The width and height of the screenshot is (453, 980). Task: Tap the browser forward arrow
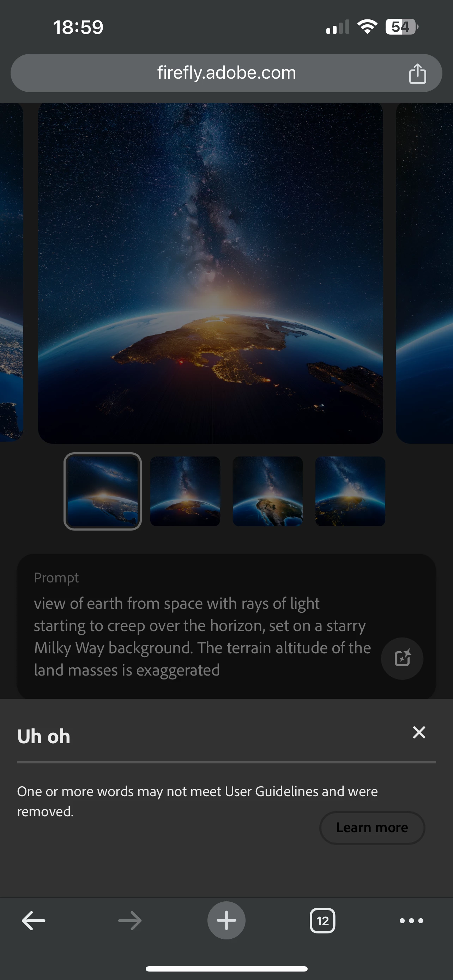(130, 921)
